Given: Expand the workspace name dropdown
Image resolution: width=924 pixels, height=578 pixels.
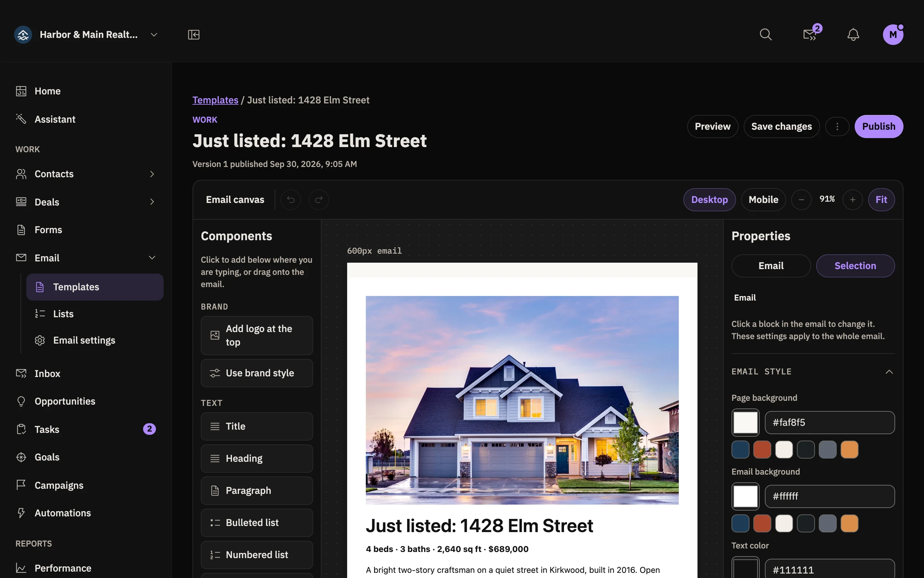Looking at the screenshot, I should pos(154,35).
